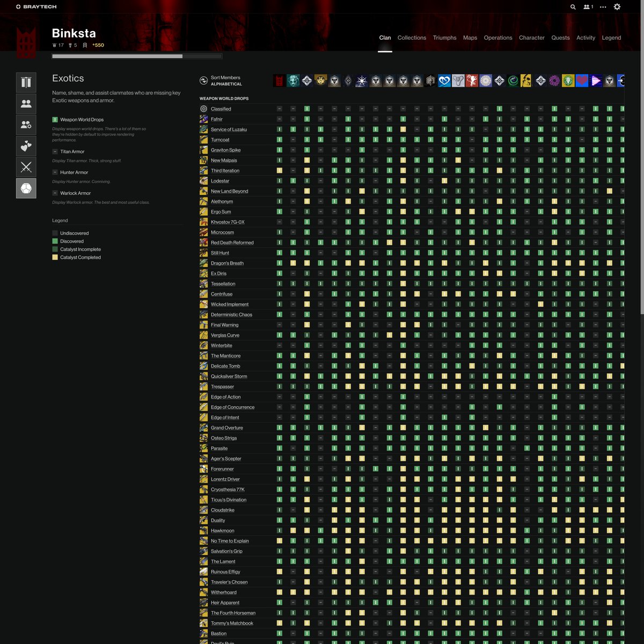Viewport: 644px width, 644px height.
Task: Select the blue heart member emblem
Action: pyautogui.click(x=444, y=80)
